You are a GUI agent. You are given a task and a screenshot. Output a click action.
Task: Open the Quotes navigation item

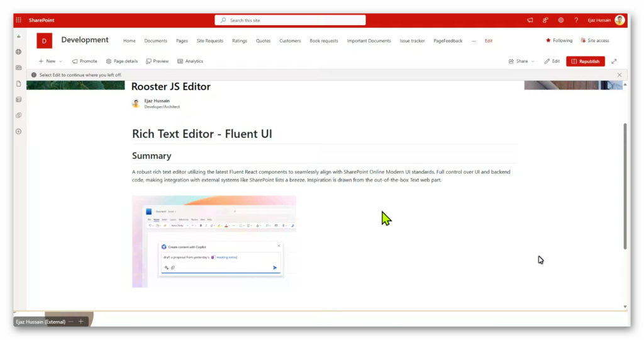[x=264, y=41]
